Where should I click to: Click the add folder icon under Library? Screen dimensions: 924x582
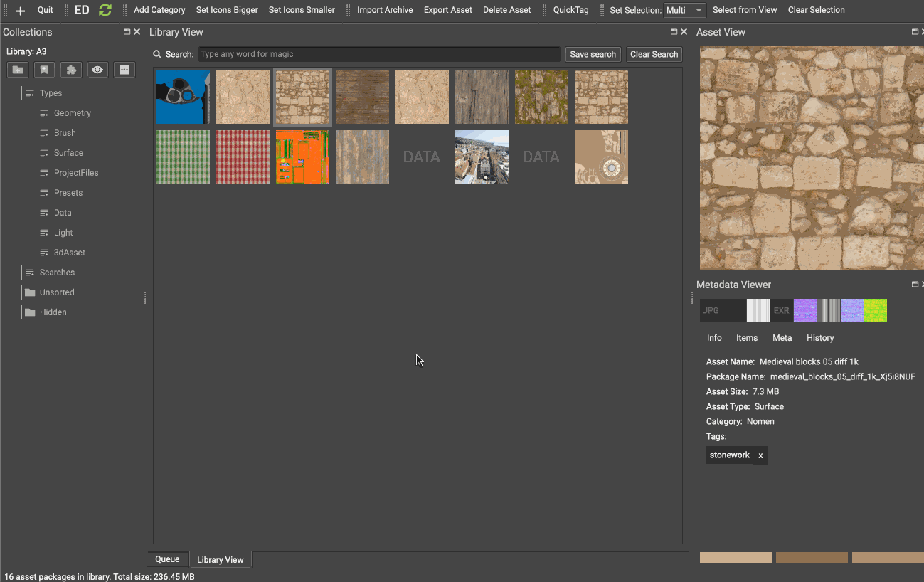click(18, 70)
